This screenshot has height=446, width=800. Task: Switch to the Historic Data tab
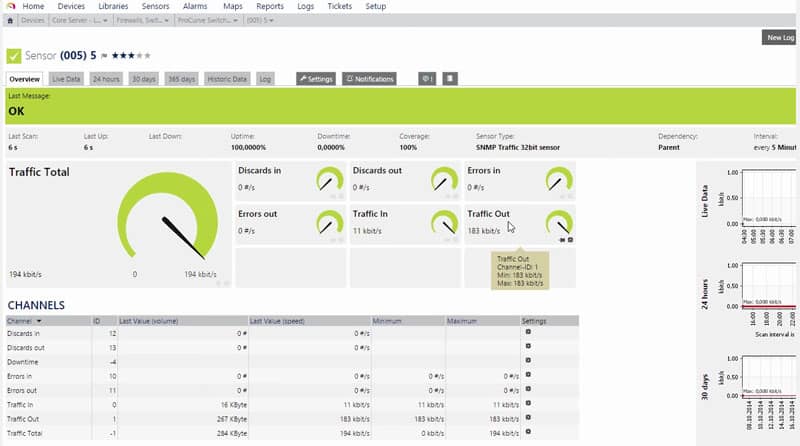227,78
